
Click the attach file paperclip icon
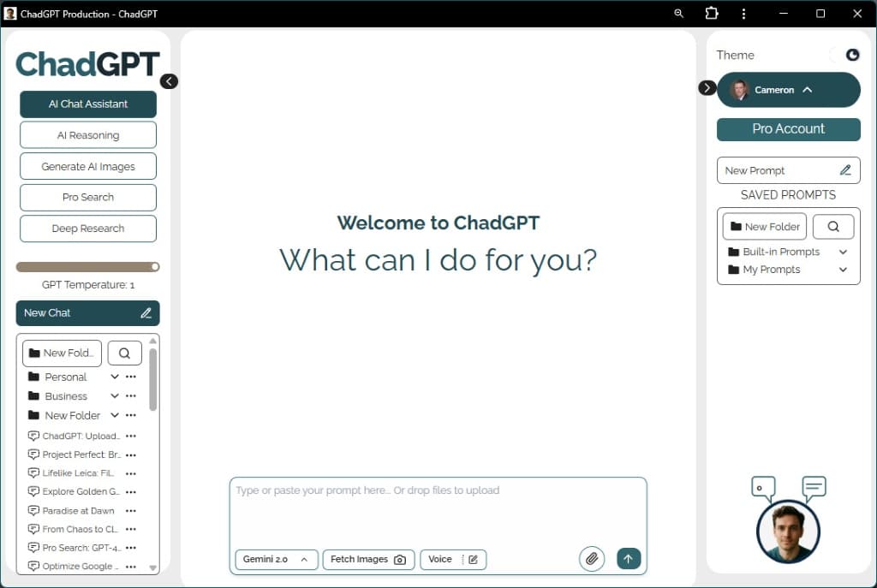point(592,558)
